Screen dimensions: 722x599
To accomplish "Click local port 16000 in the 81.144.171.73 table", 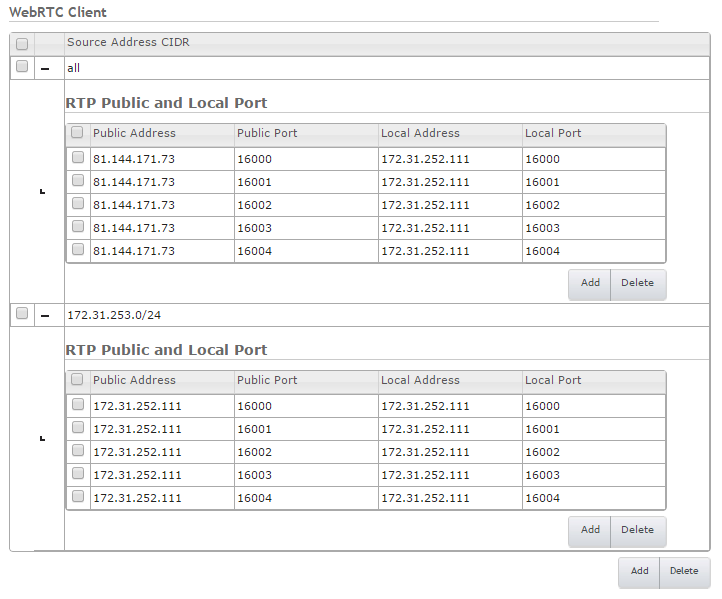I will pyautogui.click(x=542, y=159).
